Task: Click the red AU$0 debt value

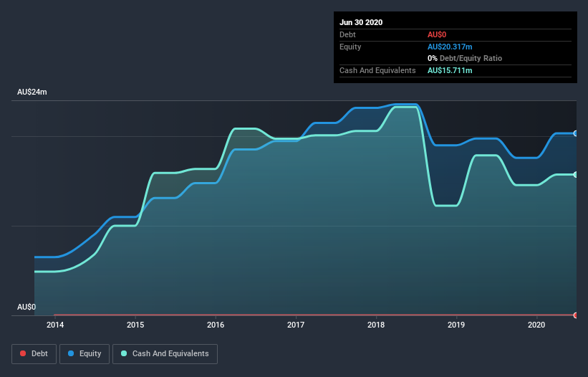Action: (437, 35)
